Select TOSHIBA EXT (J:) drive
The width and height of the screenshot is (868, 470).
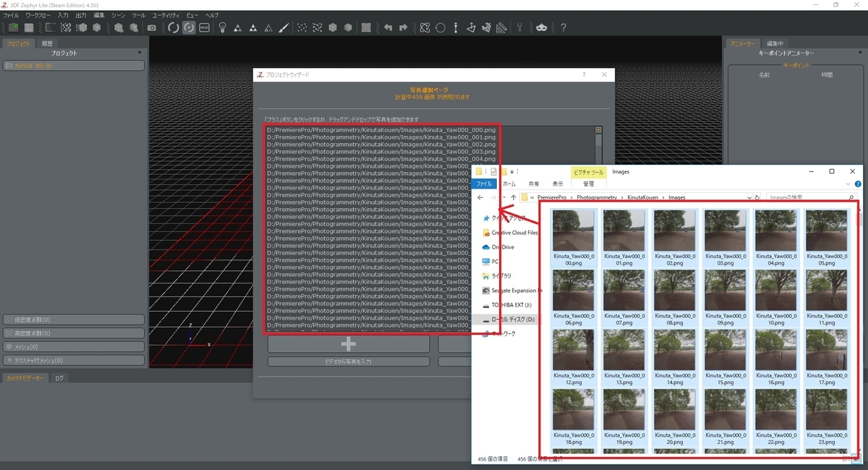tap(506, 304)
